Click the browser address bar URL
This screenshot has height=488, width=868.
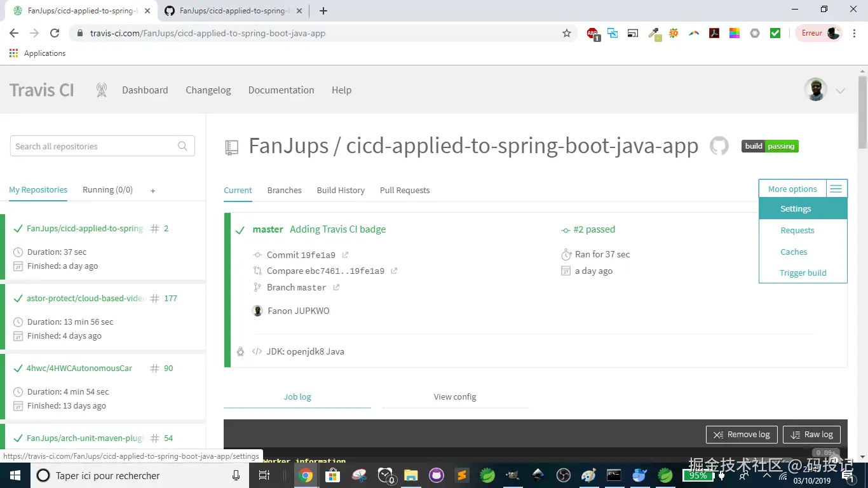pos(208,33)
